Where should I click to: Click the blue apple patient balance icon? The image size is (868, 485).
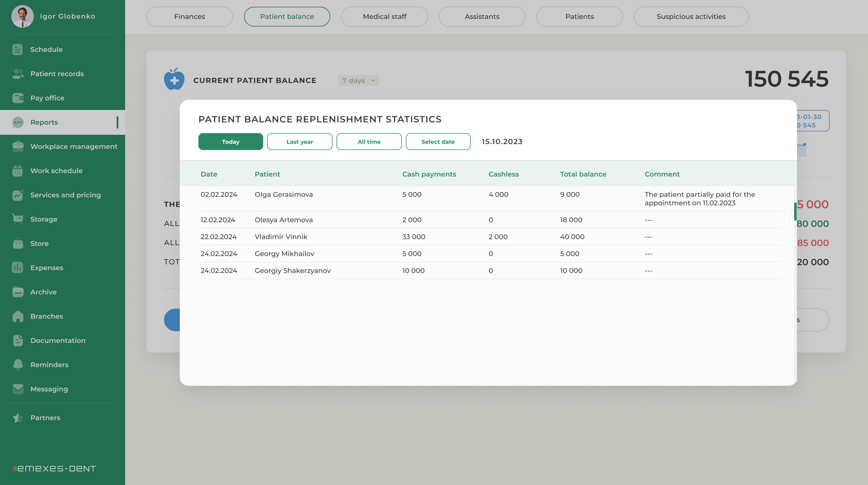[x=174, y=79]
